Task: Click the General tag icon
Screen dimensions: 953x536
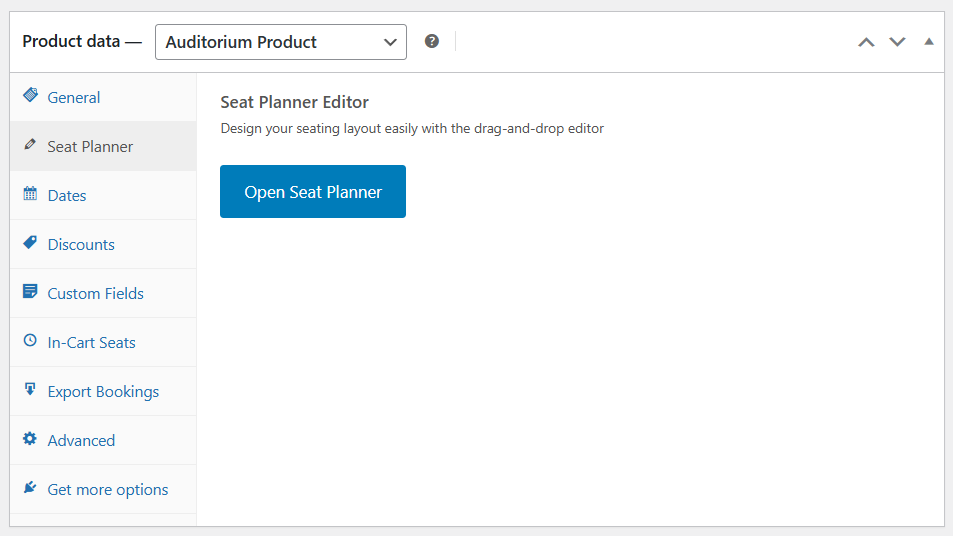Action: click(30, 96)
